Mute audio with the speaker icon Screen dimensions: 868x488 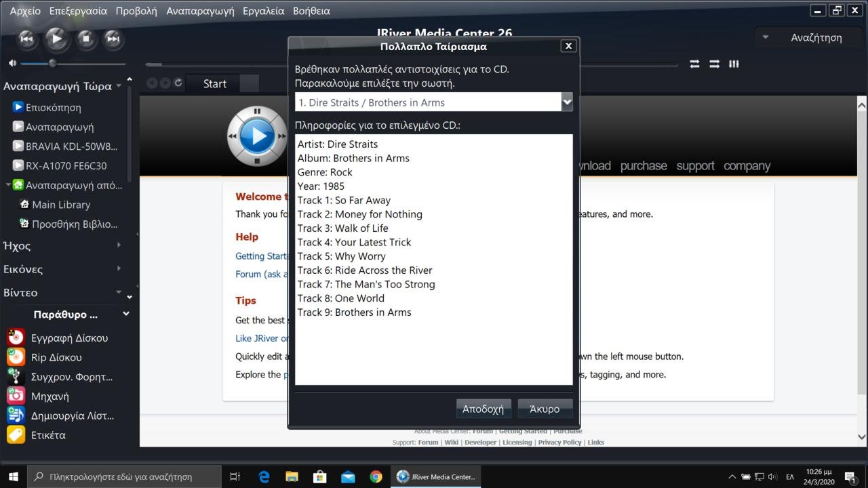tap(12, 63)
